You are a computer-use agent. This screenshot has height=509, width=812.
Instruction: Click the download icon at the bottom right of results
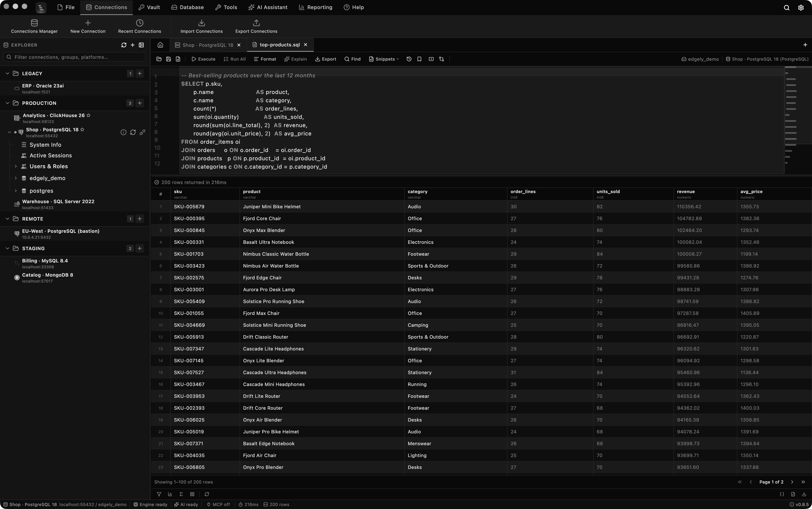804,495
